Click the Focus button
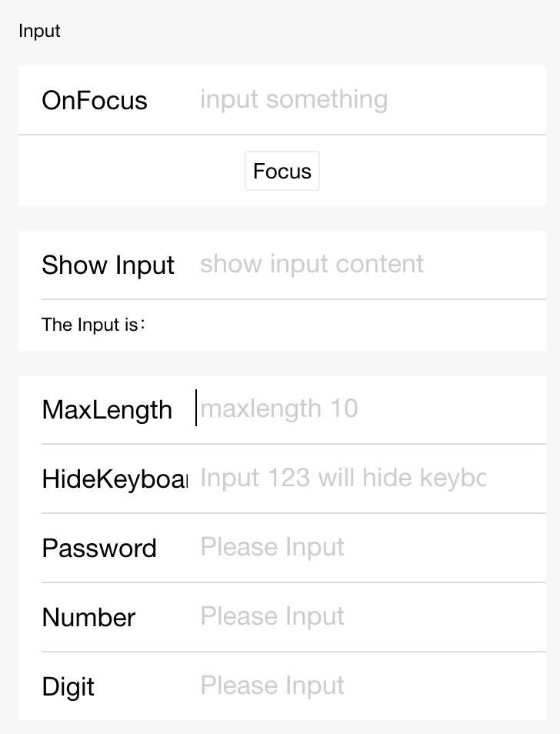 pyautogui.click(x=282, y=170)
